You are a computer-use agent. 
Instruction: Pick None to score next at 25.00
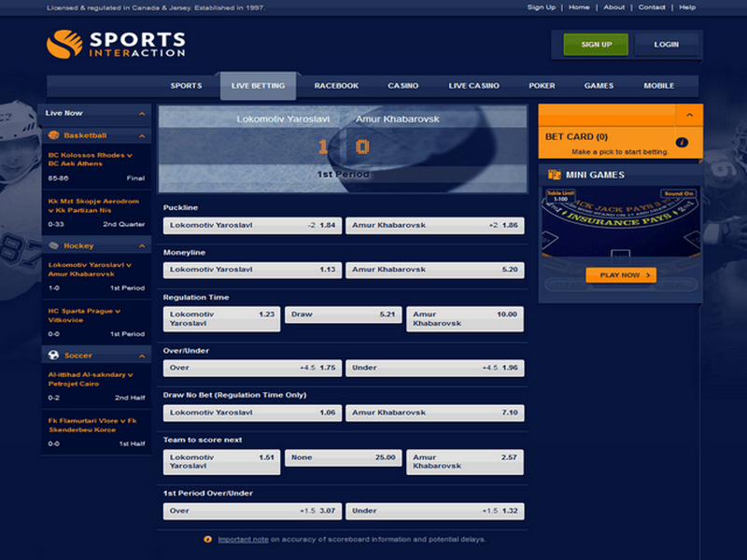(x=344, y=457)
